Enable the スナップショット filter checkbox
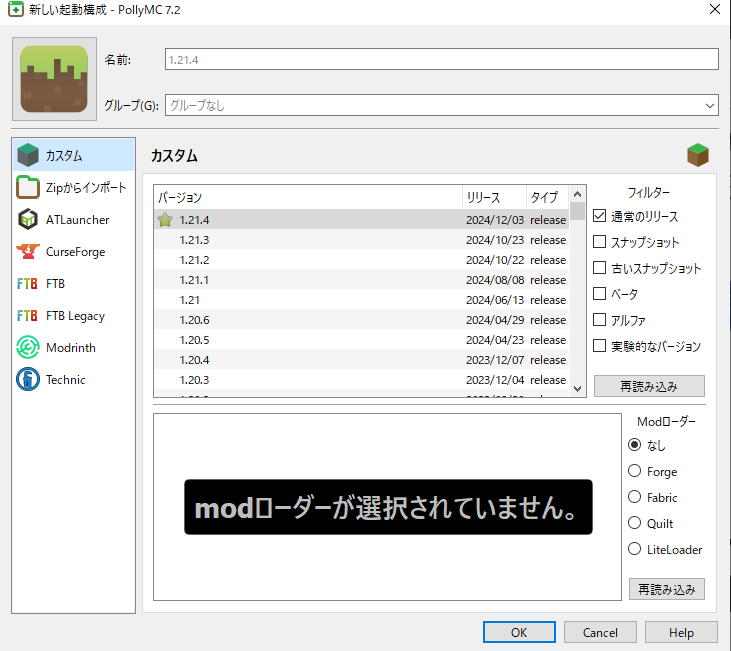This screenshot has height=651, width=731. tap(600, 242)
